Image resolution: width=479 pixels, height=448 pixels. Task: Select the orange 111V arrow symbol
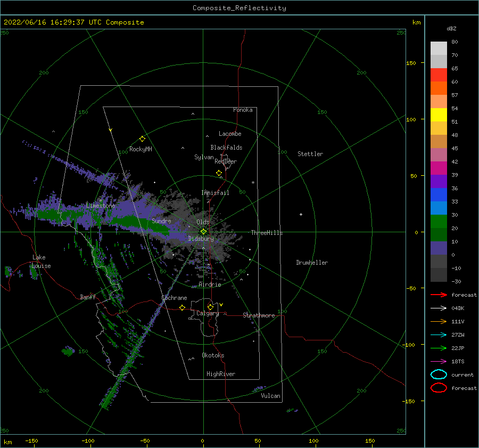point(439,321)
